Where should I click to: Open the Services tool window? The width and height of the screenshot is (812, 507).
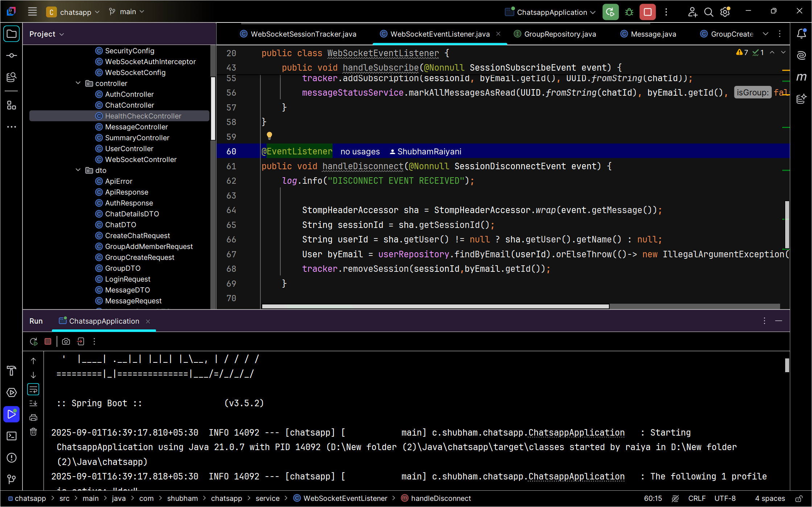click(x=12, y=392)
